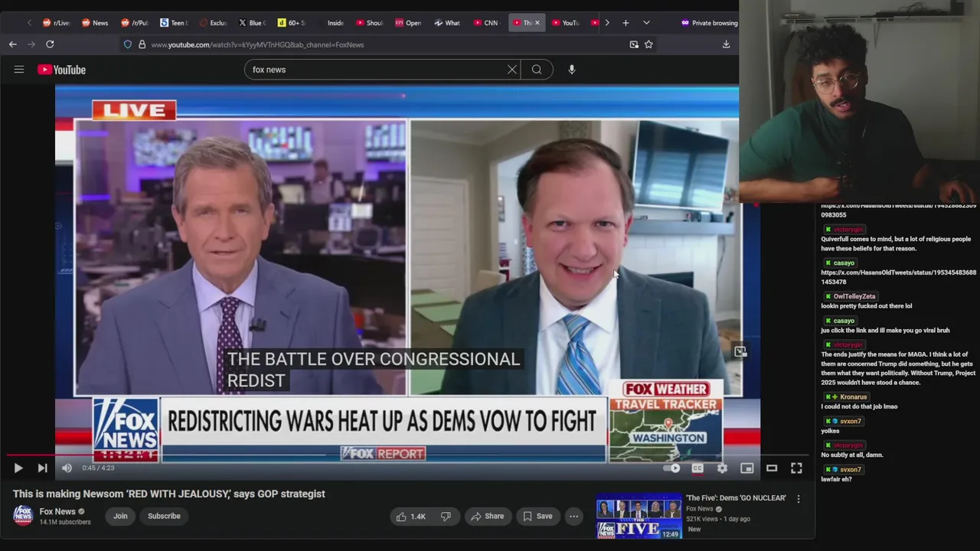Open the browser downloads arrow
980x551 pixels.
pos(726,44)
